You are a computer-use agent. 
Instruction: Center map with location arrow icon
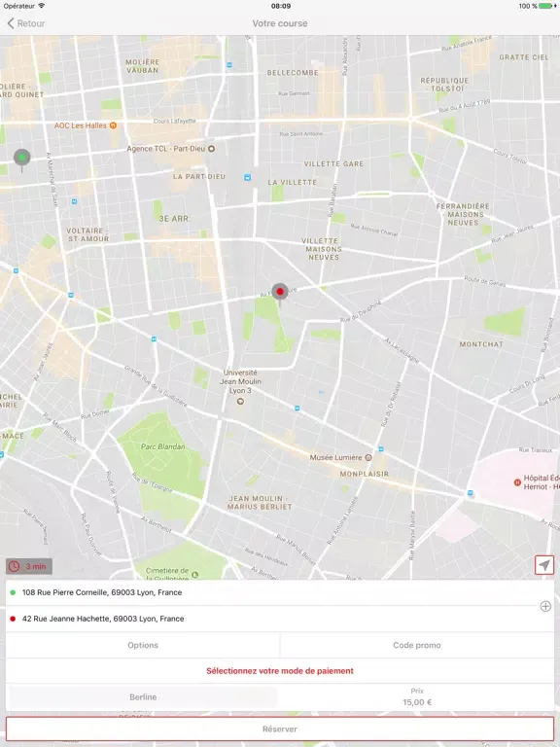pos(544,565)
